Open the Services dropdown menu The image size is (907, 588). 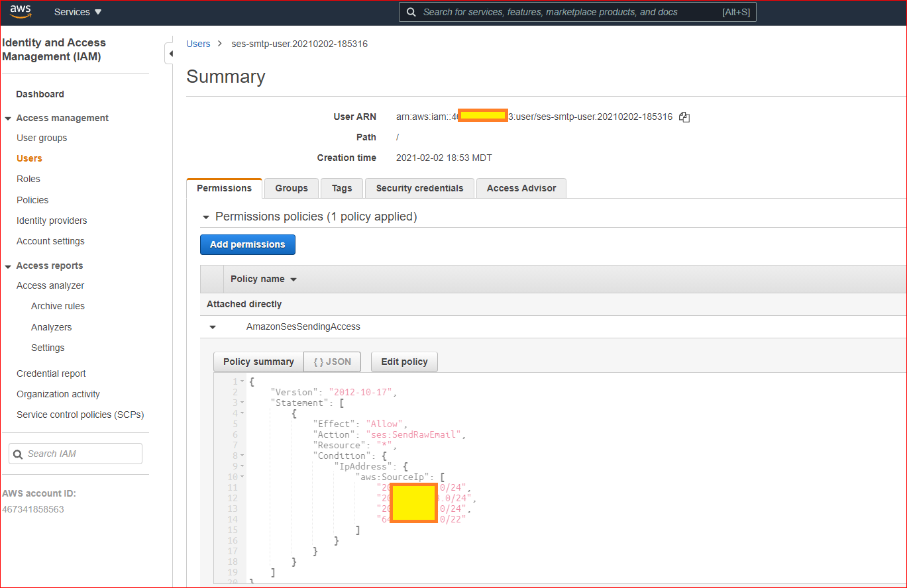coord(78,12)
